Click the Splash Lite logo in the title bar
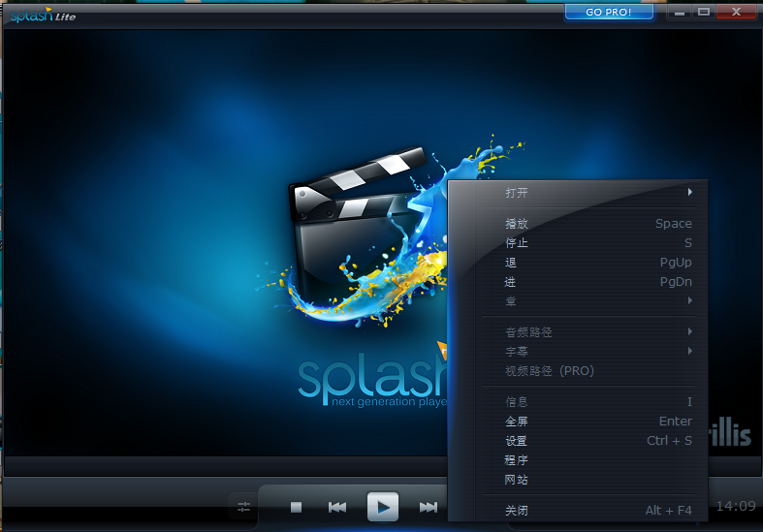The image size is (763, 532). pyautogui.click(x=44, y=16)
